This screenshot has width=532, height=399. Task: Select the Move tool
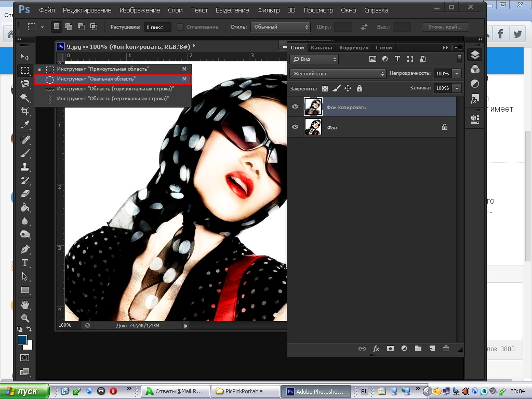[x=25, y=57]
